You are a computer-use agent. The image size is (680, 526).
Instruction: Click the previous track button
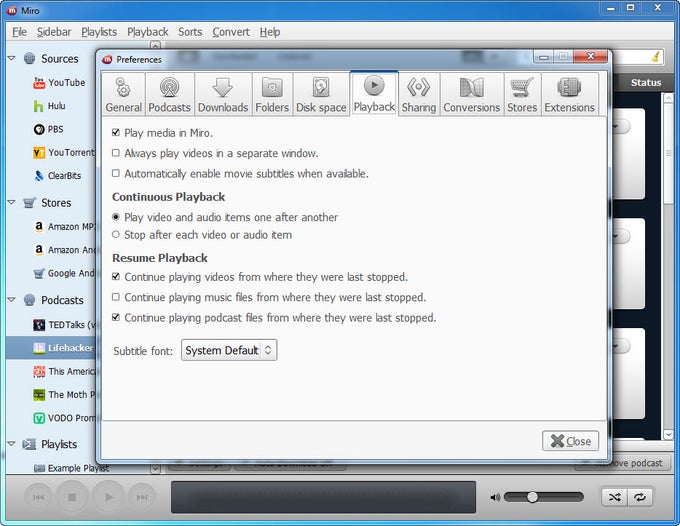coord(38,497)
